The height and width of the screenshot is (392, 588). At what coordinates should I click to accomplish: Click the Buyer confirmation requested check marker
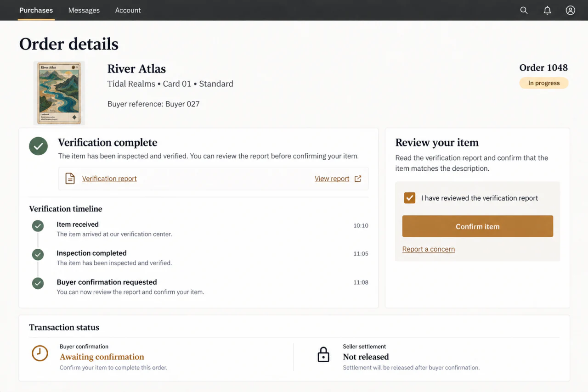38,283
